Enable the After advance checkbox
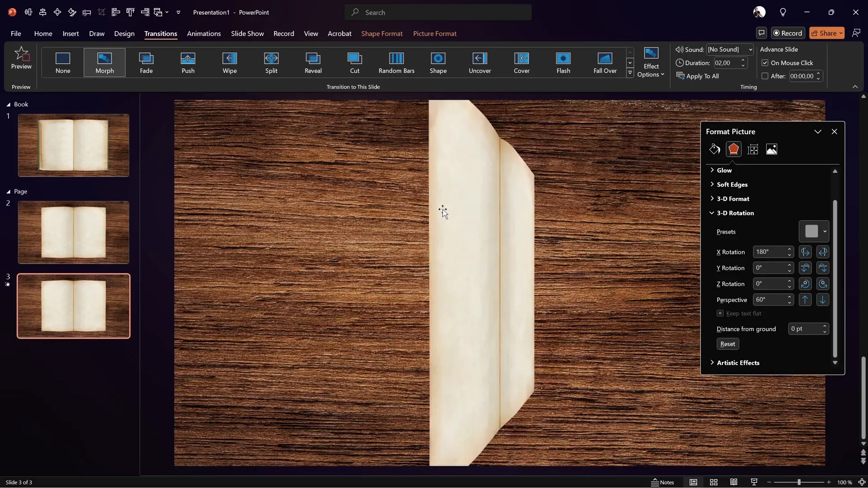 pyautogui.click(x=765, y=76)
